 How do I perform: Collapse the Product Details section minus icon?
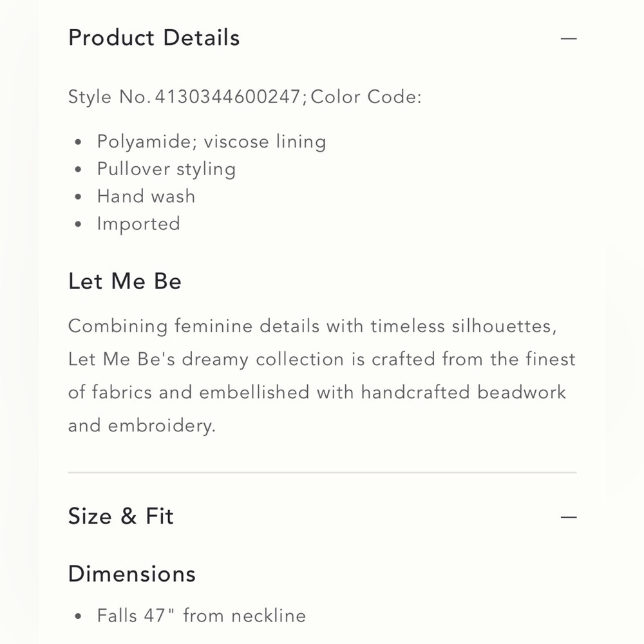click(569, 39)
